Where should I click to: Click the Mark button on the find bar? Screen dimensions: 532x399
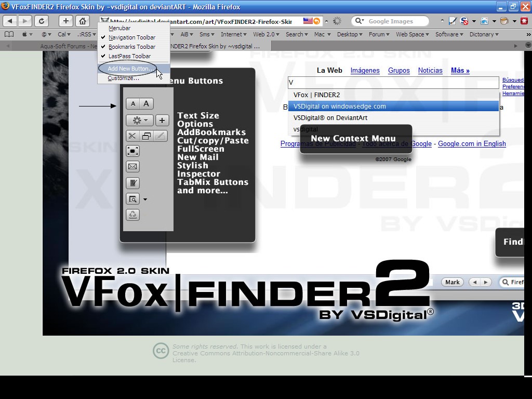[x=453, y=282]
